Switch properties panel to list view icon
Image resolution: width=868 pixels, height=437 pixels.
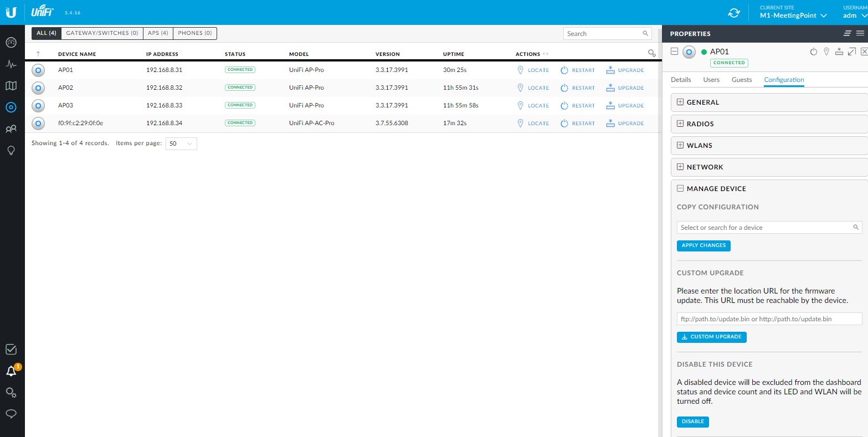tap(860, 33)
